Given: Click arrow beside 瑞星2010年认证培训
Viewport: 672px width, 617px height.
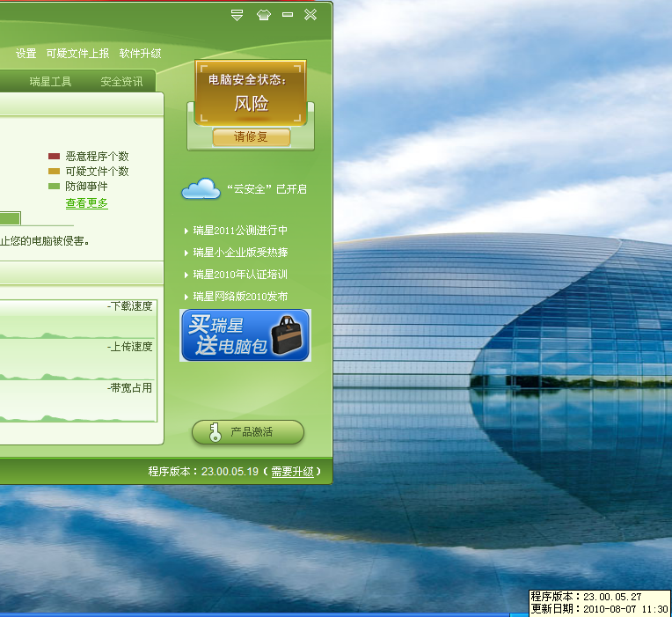Looking at the screenshot, I should [x=186, y=275].
